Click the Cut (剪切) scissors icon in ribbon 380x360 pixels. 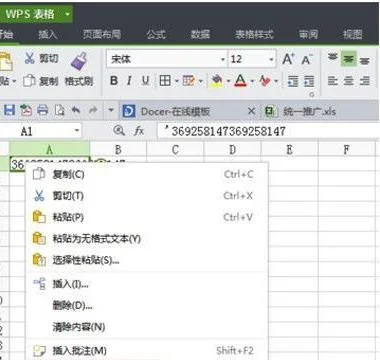(29, 58)
